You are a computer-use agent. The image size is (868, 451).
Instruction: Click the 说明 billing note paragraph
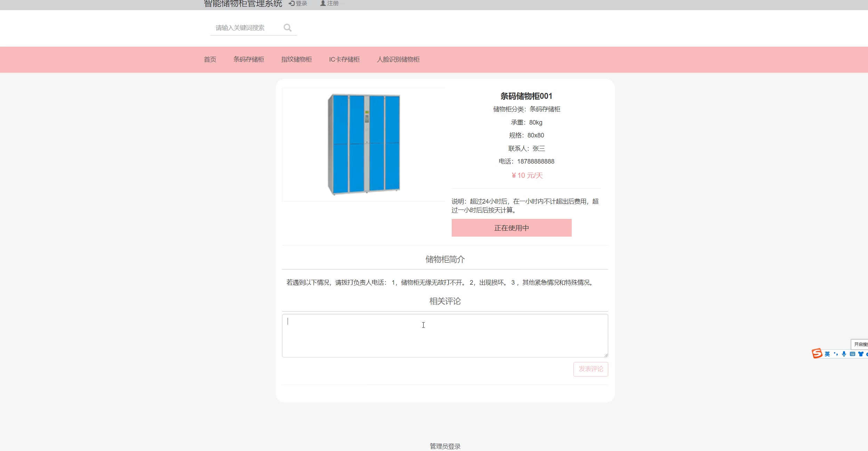[x=525, y=206]
